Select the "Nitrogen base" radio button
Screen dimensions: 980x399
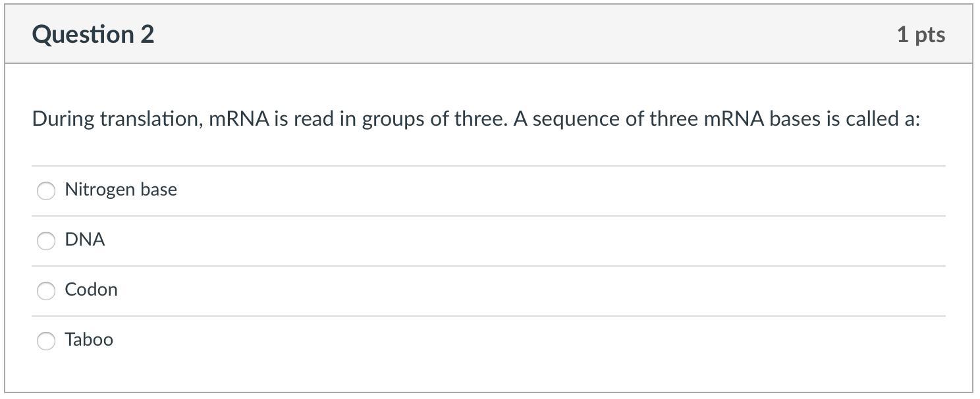[46, 191]
